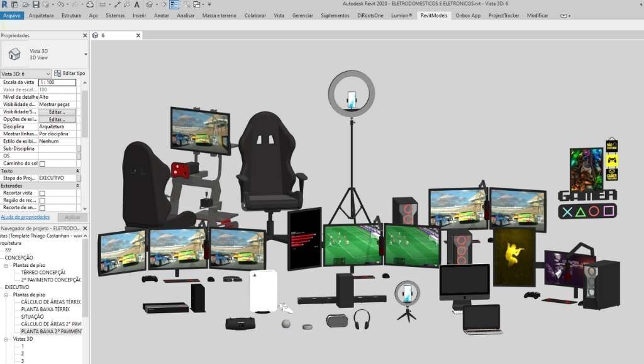Click the Edit Type icon beside Editar tipo
The image size is (644, 364).
pyautogui.click(x=58, y=74)
